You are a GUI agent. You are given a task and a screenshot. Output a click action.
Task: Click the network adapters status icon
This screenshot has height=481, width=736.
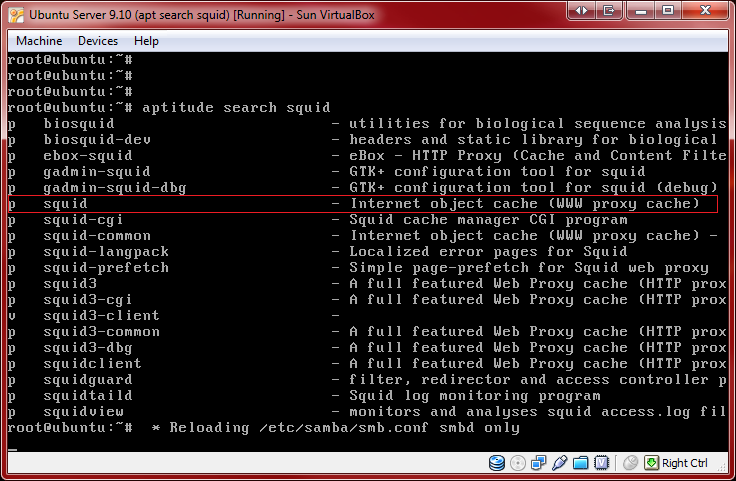pos(538,463)
